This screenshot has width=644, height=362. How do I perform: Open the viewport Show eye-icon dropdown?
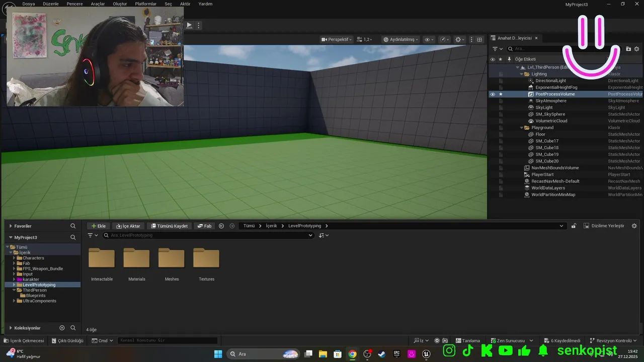click(429, 39)
